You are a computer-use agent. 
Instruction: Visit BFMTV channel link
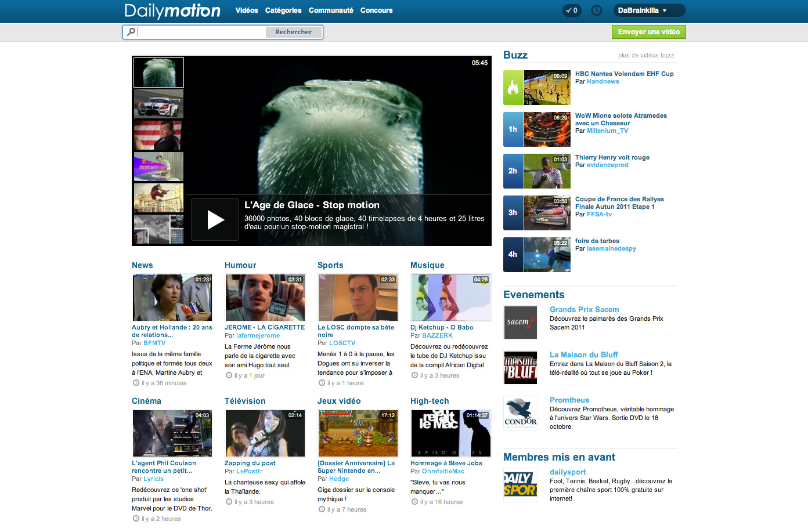pos(154,343)
